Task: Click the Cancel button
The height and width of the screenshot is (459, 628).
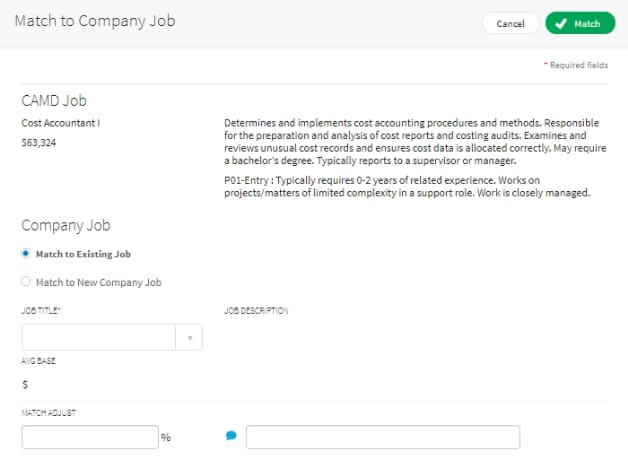Action: pyautogui.click(x=510, y=24)
